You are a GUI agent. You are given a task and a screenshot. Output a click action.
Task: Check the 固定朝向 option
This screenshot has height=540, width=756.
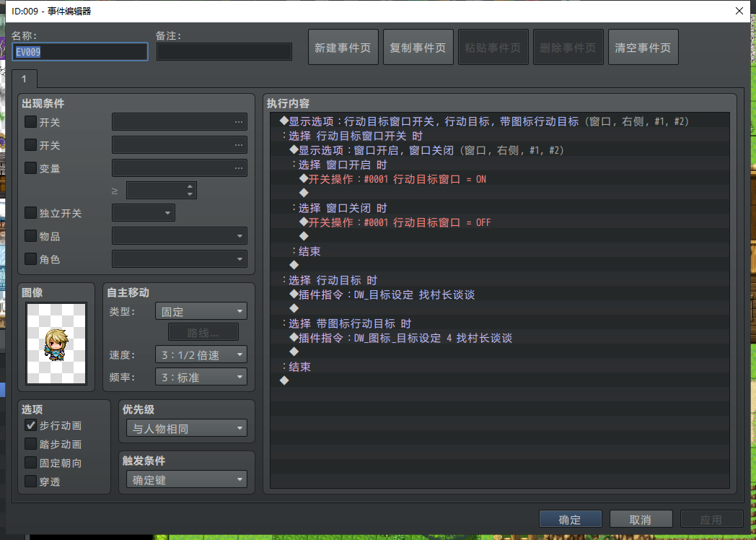30,463
